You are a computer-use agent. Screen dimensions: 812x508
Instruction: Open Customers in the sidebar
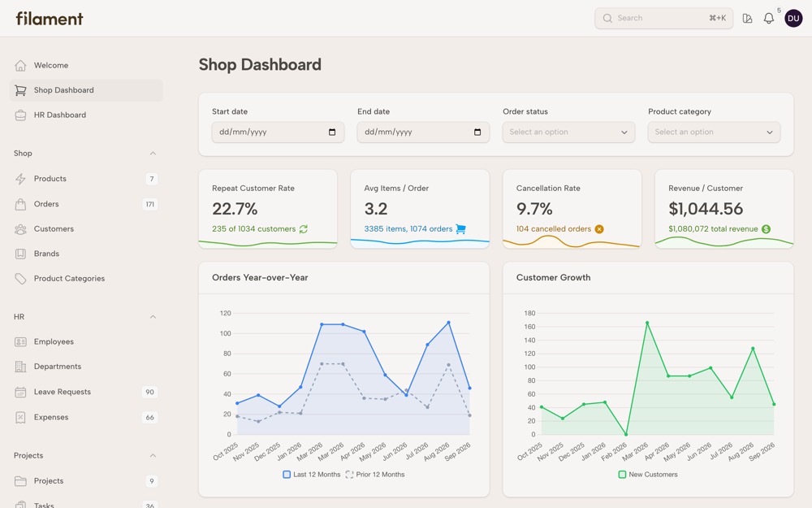click(54, 229)
